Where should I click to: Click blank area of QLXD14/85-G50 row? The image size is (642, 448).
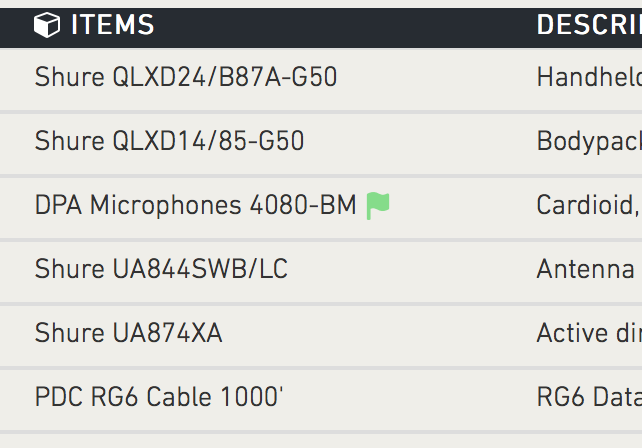[x=418, y=141]
